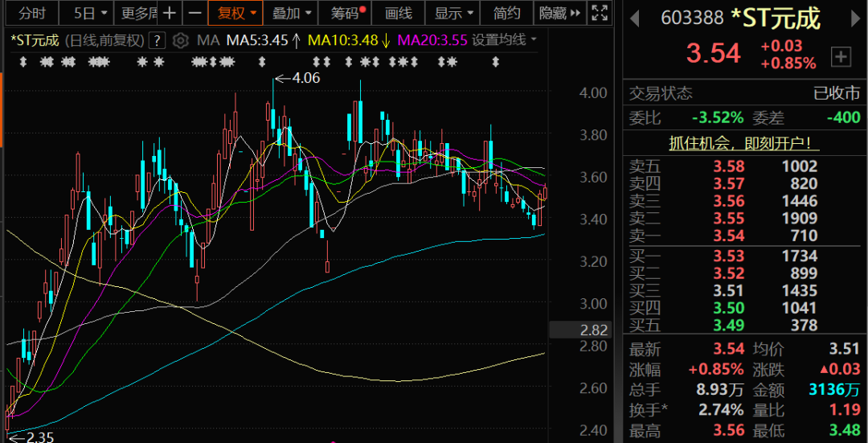Enter fullscreen with the expand icon

599,14
